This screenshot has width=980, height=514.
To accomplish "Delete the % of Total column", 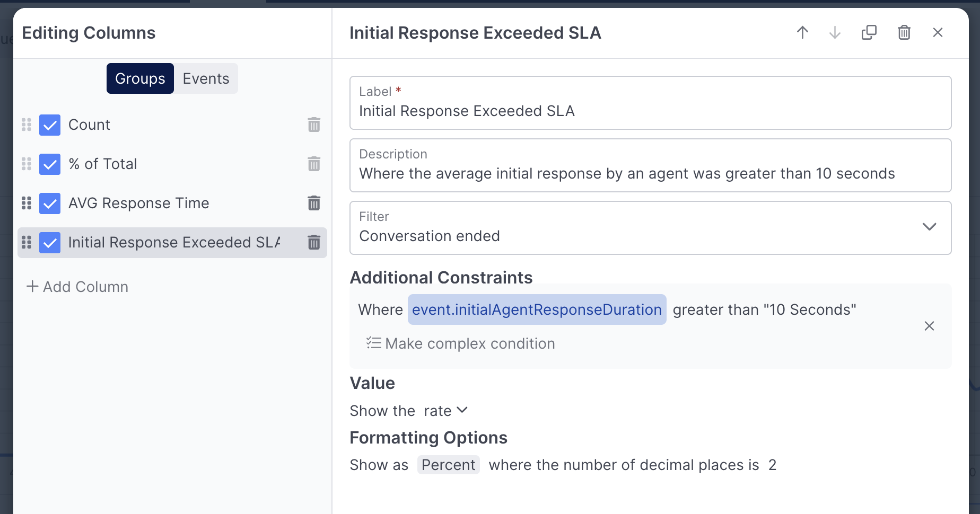I will click(x=314, y=164).
